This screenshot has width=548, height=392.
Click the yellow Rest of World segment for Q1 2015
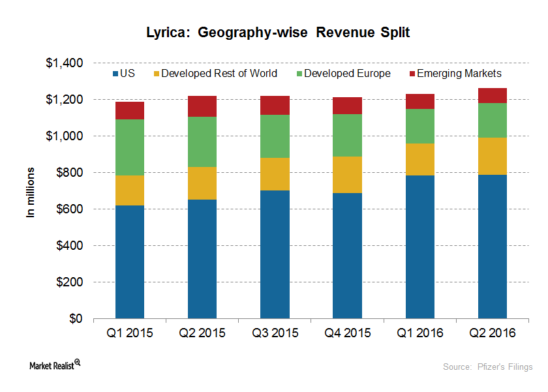click(x=130, y=190)
